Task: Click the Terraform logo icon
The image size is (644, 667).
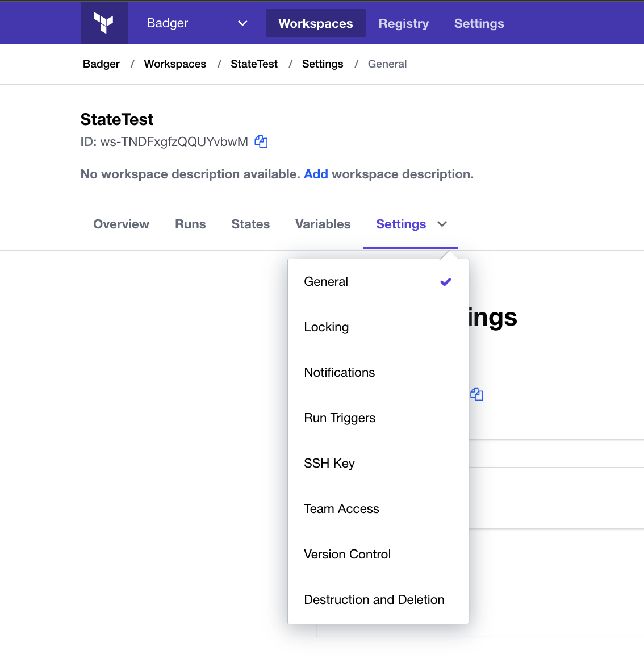Action: (x=104, y=23)
